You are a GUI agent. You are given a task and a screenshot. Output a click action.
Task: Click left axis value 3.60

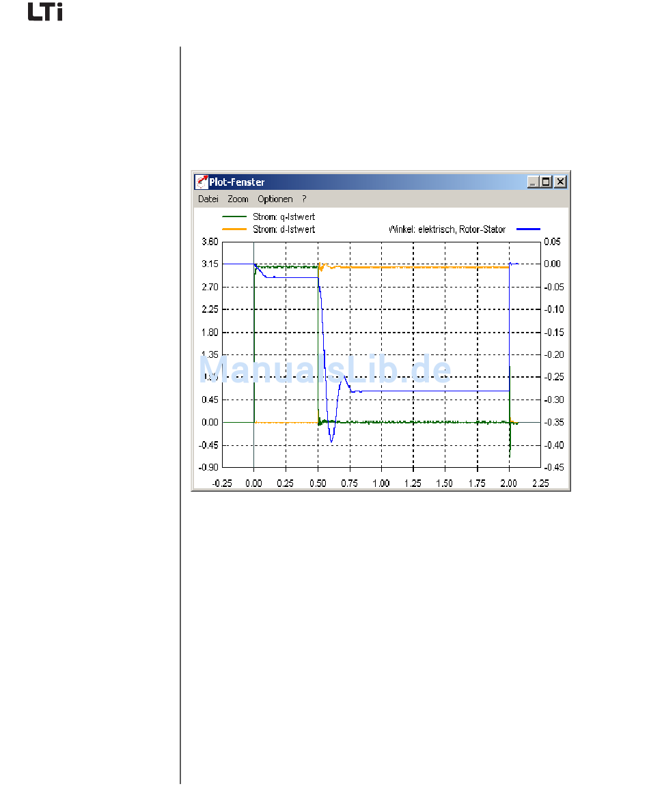[210, 242]
